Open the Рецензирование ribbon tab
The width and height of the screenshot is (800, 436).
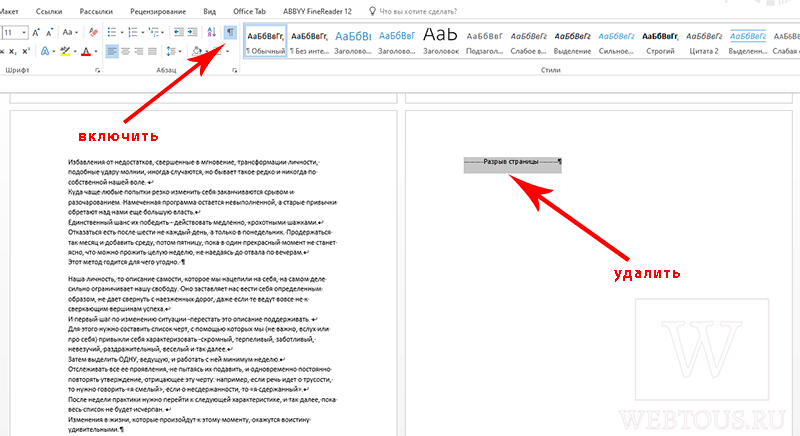(158, 11)
